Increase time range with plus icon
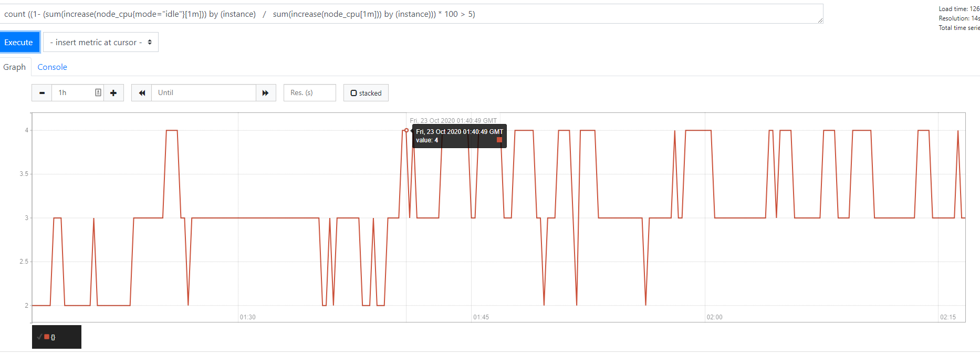Image resolution: width=980 pixels, height=354 pixels. click(x=113, y=93)
